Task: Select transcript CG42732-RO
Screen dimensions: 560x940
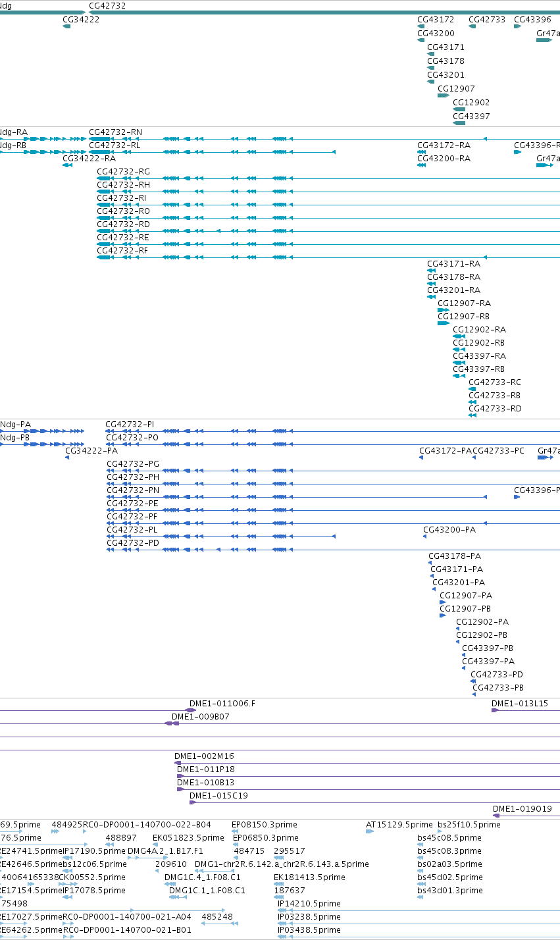Action: (x=123, y=211)
